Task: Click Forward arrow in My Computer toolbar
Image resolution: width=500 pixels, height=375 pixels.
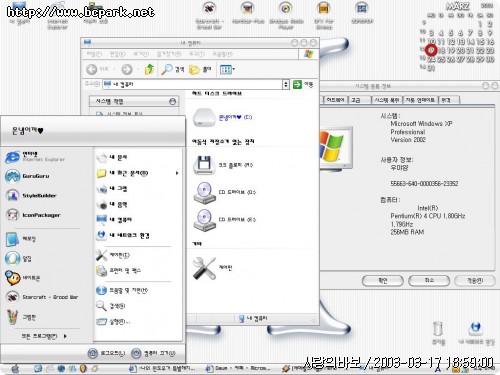Action: click(x=127, y=69)
